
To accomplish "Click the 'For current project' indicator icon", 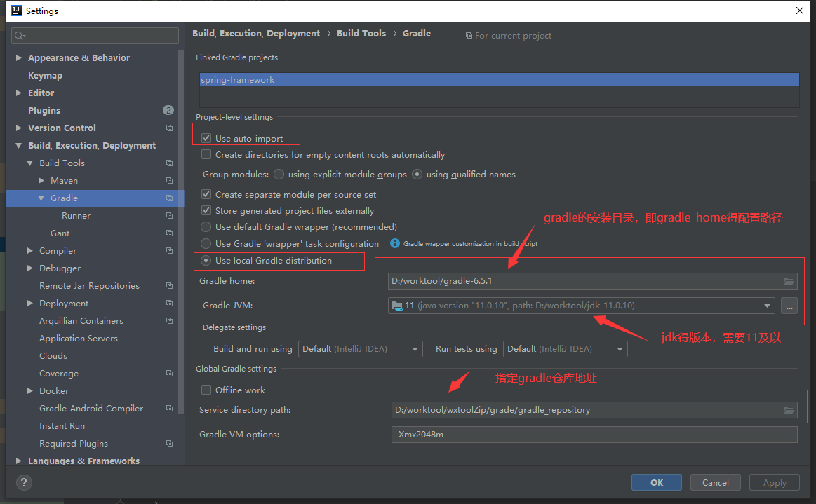I will 469,35.
